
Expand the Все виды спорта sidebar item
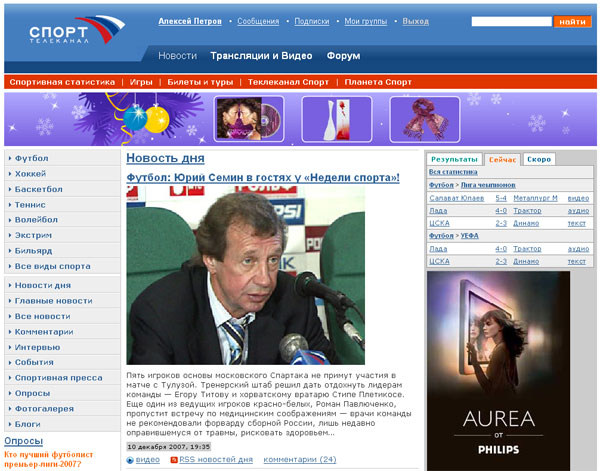(53, 266)
